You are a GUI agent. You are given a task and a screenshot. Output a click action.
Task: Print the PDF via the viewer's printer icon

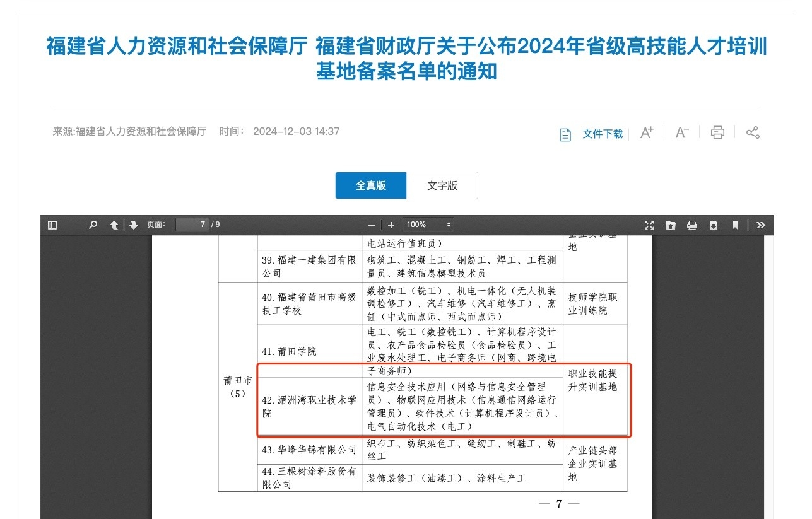(693, 224)
